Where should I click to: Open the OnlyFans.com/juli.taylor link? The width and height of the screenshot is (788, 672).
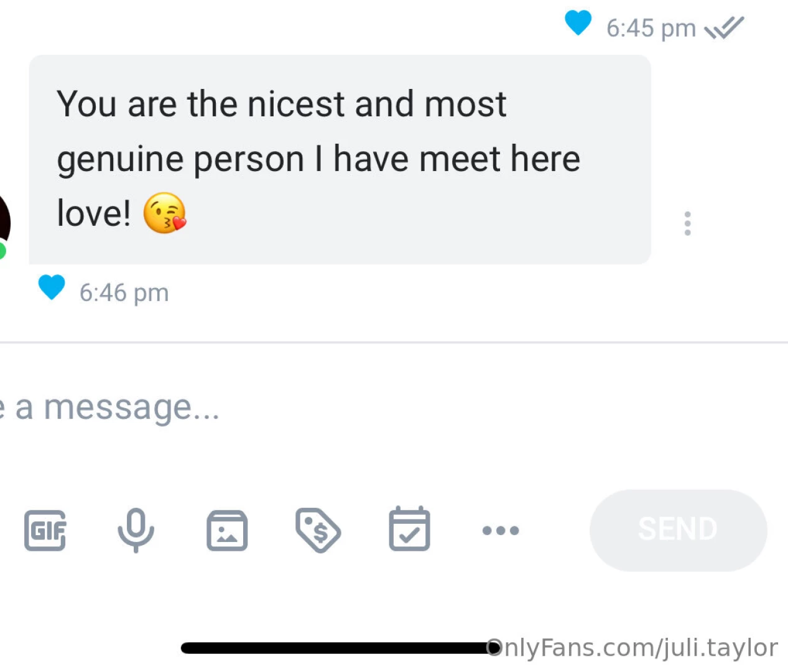click(x=632, y=648)
